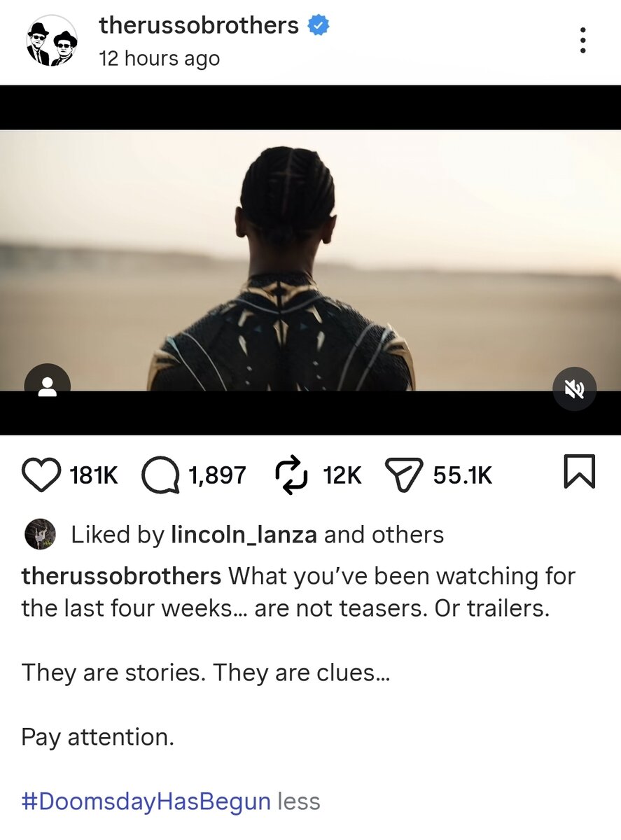621x840 pixels.
Task: Unmute the video with speaker icon
Action: pos(574,388)
